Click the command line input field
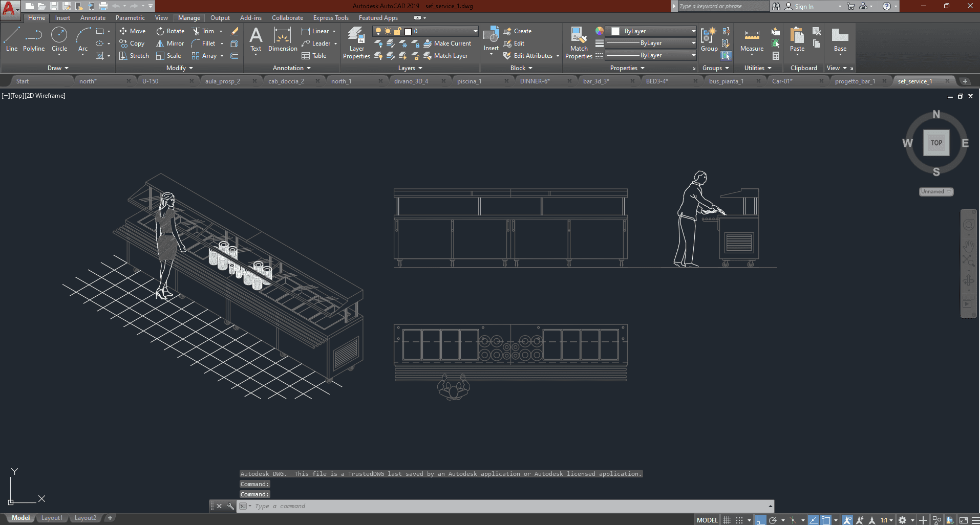 point(507,506)
